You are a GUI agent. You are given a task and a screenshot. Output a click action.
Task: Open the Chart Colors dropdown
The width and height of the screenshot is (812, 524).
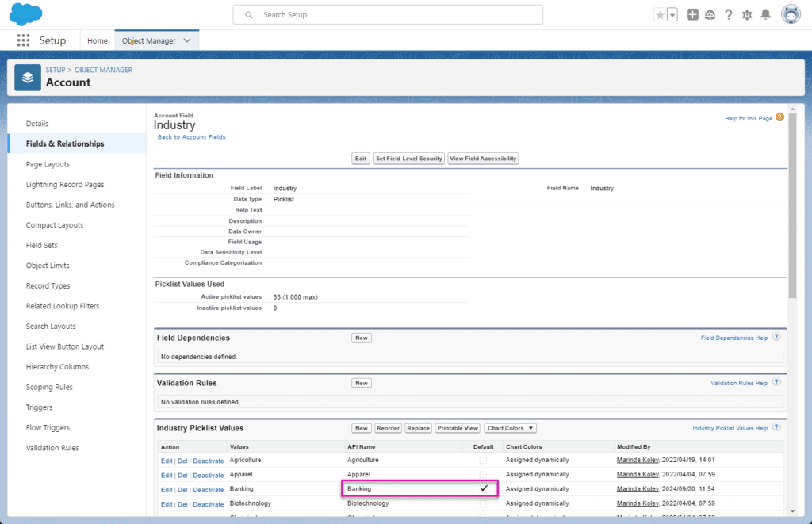pos(511,428)
